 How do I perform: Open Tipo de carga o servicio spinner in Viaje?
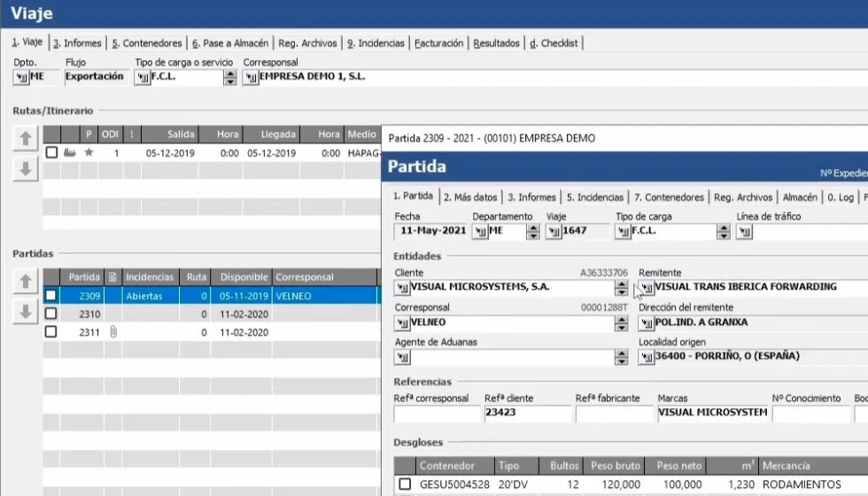click(x=229, y=77)
